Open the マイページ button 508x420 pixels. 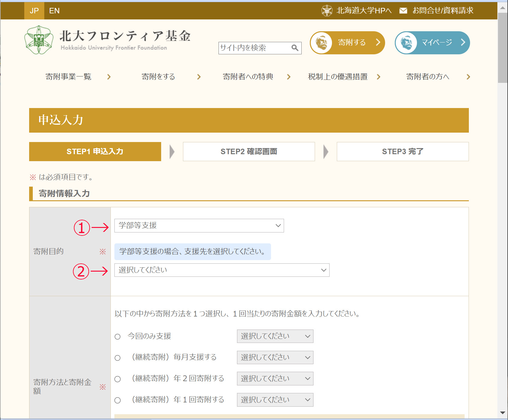coord(432,43)
